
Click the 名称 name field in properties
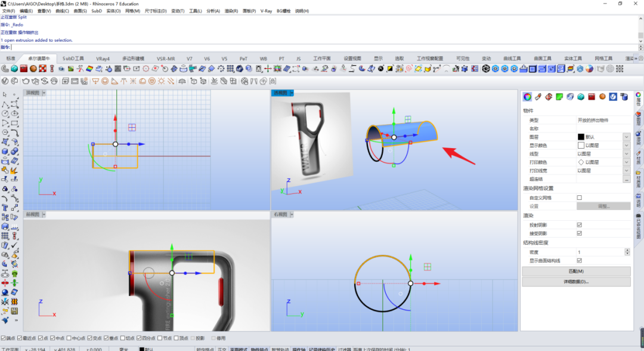tap(603, 129)
